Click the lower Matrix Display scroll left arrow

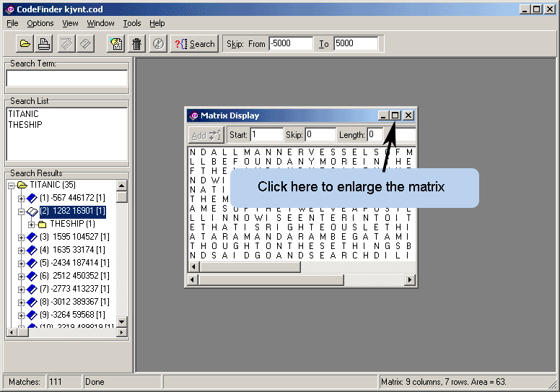click(x=193, y=279)
